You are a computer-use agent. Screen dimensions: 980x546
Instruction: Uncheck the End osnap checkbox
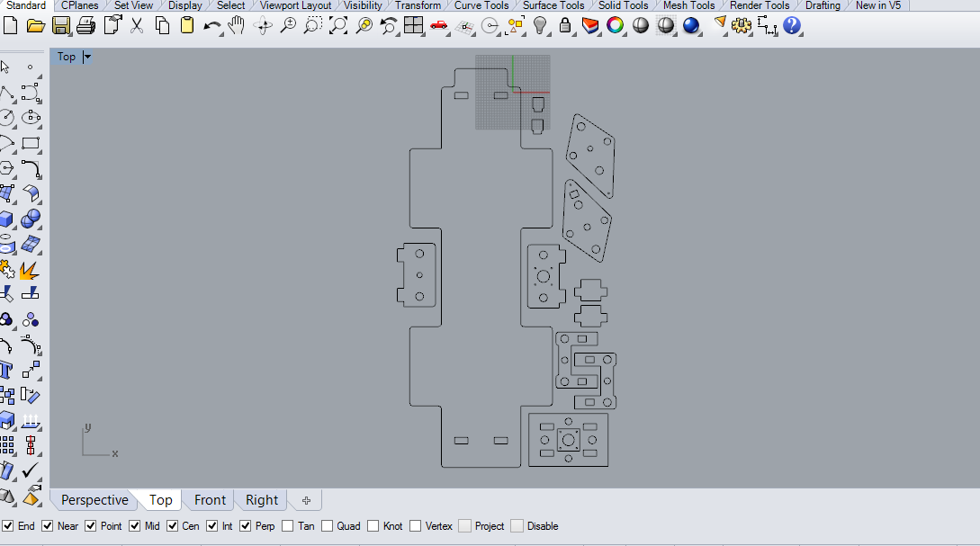[7, 526]
